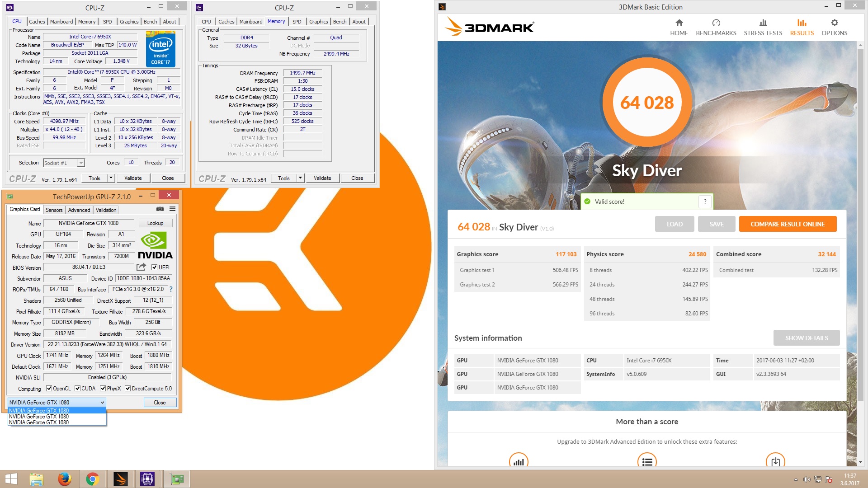
Task: Launch Chrome from the taskbar
Action: (92, 479)
